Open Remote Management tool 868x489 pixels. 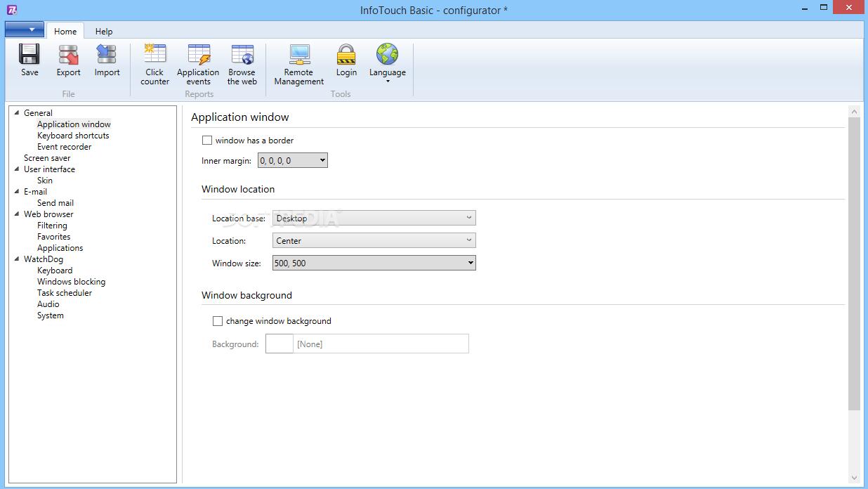coord(298,60)
